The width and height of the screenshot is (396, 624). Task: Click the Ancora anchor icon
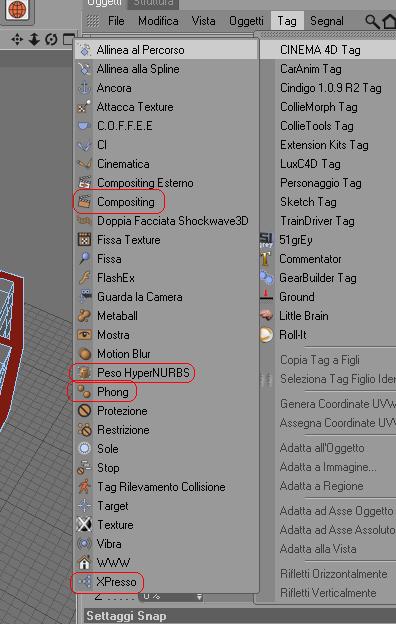click(x=84, y=88)
